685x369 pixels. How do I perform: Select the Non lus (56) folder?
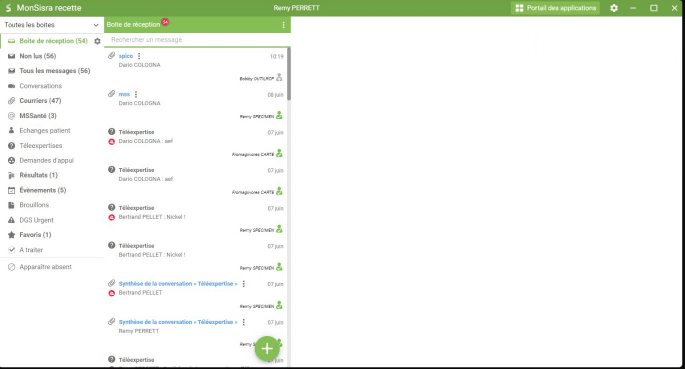[38, 56]
